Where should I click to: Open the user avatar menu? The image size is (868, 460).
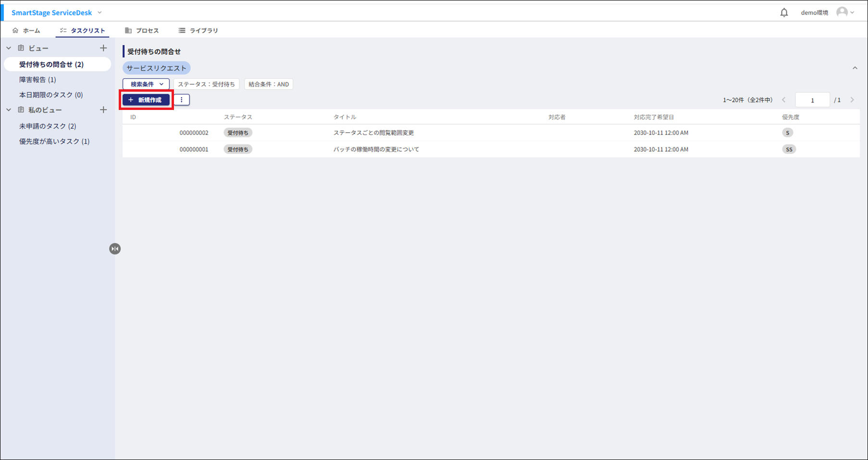[844, 12]
